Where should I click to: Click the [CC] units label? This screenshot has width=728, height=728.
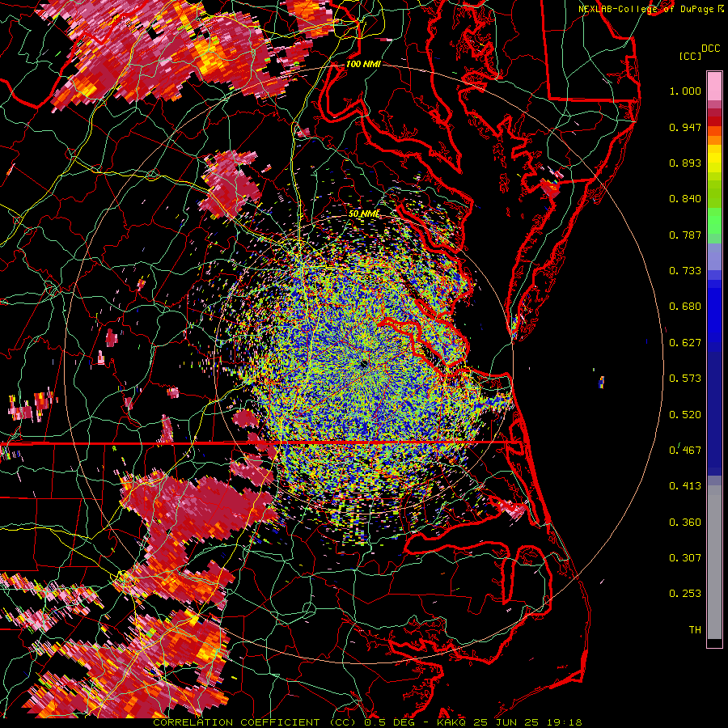click(690, 56)
